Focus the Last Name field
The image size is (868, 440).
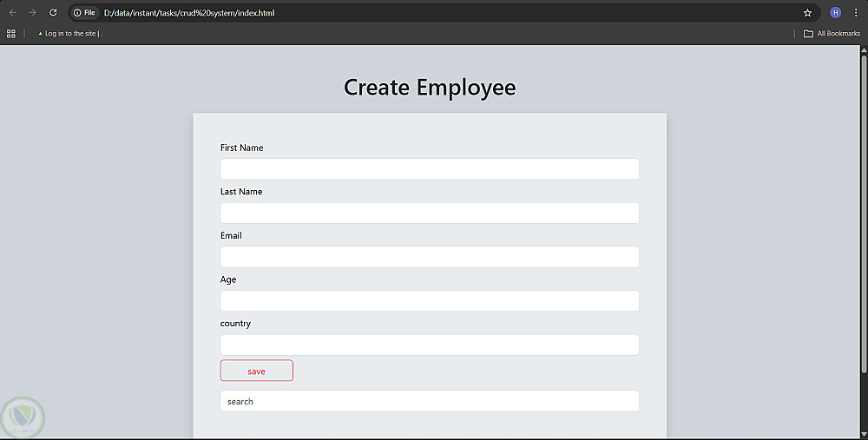click(x=430, y=213)
